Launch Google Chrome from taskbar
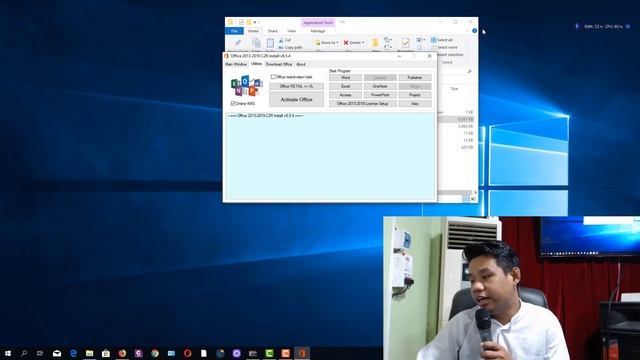 tap(155, 353)
